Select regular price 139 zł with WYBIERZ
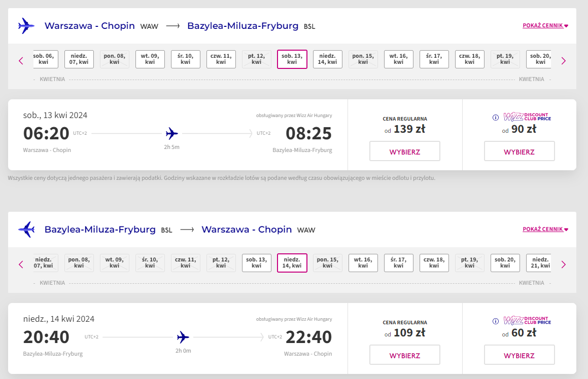 405,151
